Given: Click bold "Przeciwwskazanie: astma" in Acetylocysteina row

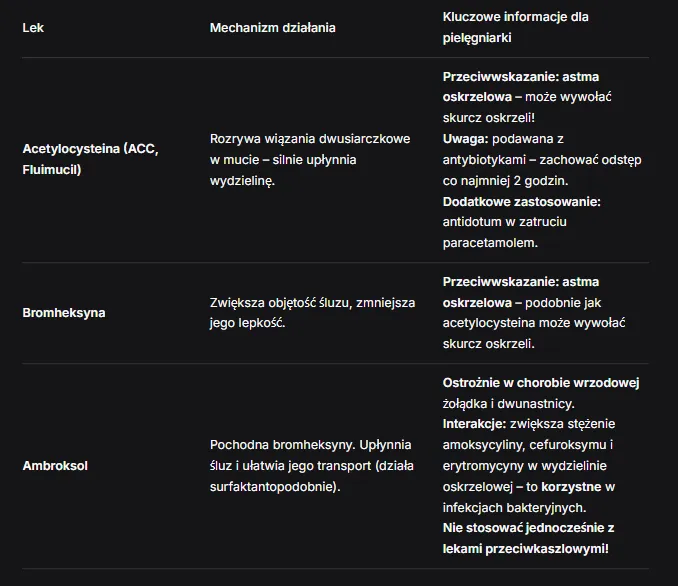Looking at the screenshot, I should pos(521,77).
